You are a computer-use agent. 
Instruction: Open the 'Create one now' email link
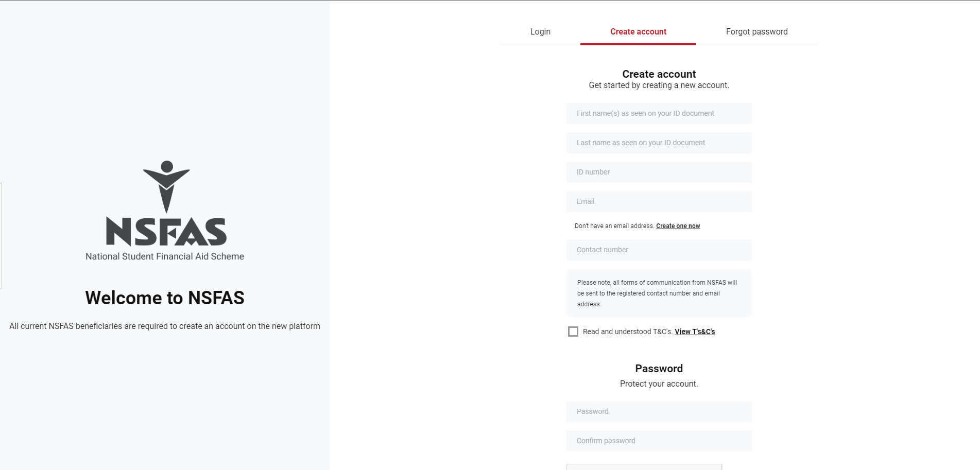(678, 225)
